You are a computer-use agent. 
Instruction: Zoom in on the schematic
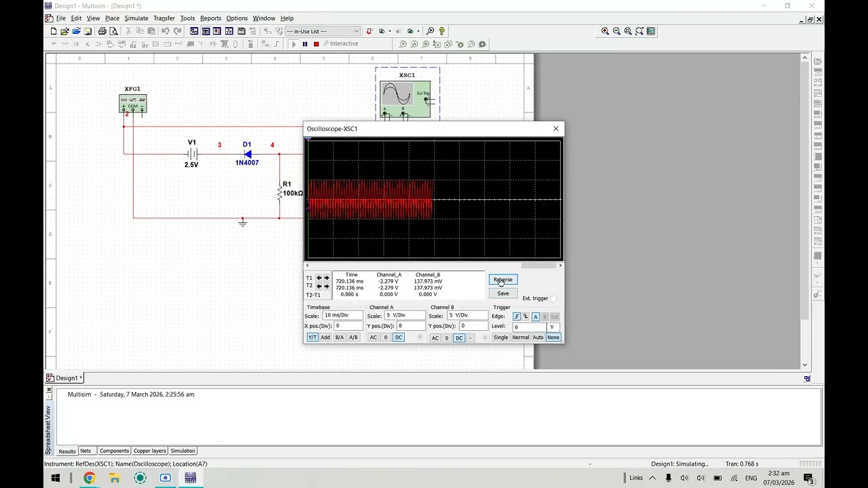[x=605, y=31]
